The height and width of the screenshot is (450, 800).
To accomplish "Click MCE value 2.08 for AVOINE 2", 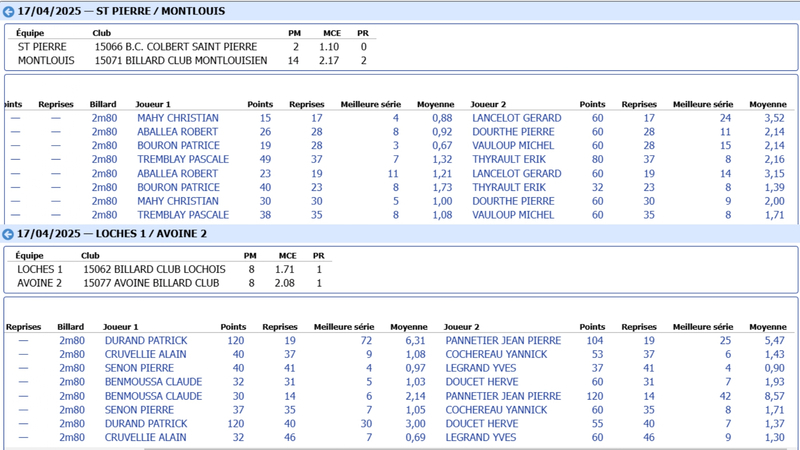I will point(285,283).
